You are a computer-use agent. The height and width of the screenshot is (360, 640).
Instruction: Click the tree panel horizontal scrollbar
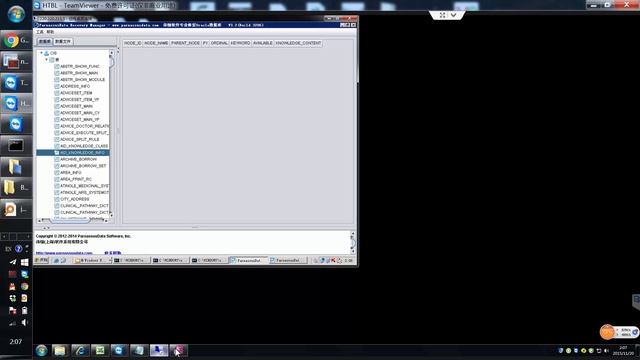pos(73,221)
